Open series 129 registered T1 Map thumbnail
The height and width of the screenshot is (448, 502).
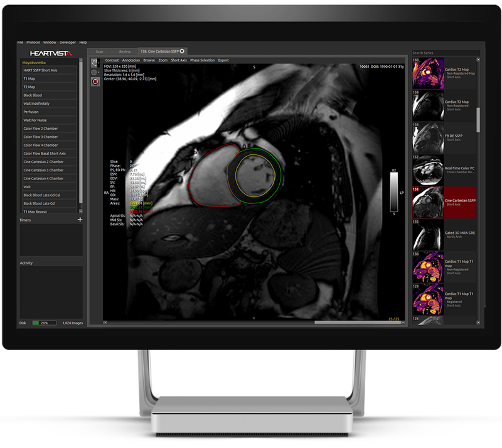click(x=428, y=299)
